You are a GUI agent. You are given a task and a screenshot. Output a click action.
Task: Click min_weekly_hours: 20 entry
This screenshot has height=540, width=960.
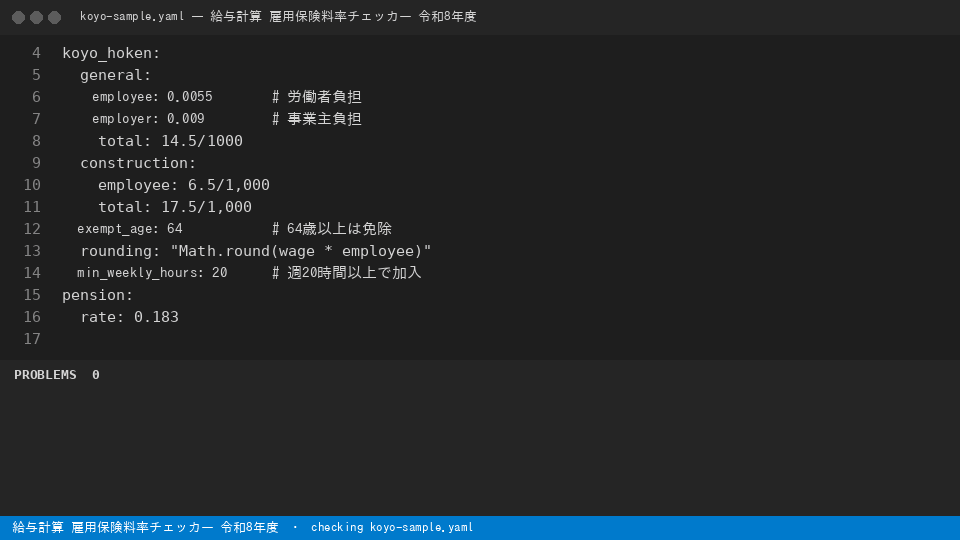click(152, 273)
